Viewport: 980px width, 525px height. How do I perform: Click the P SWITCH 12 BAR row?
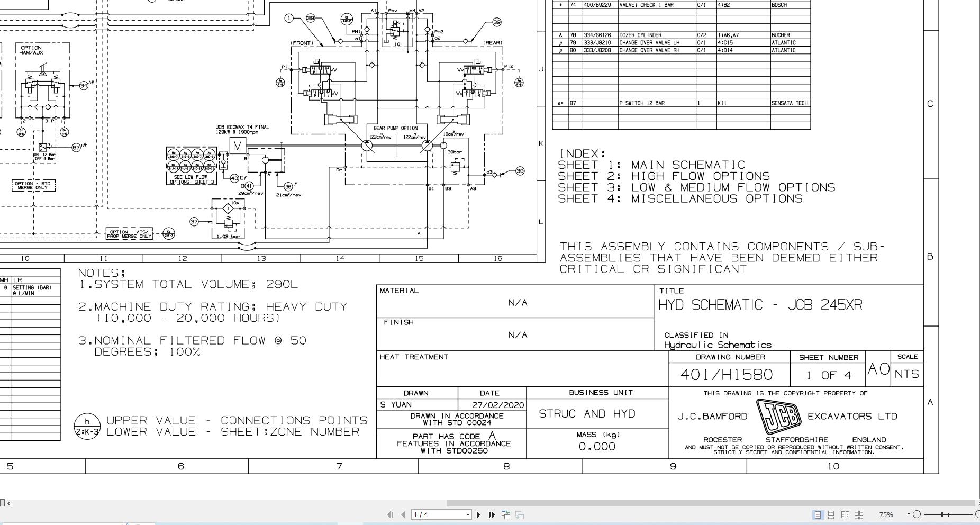682,103
